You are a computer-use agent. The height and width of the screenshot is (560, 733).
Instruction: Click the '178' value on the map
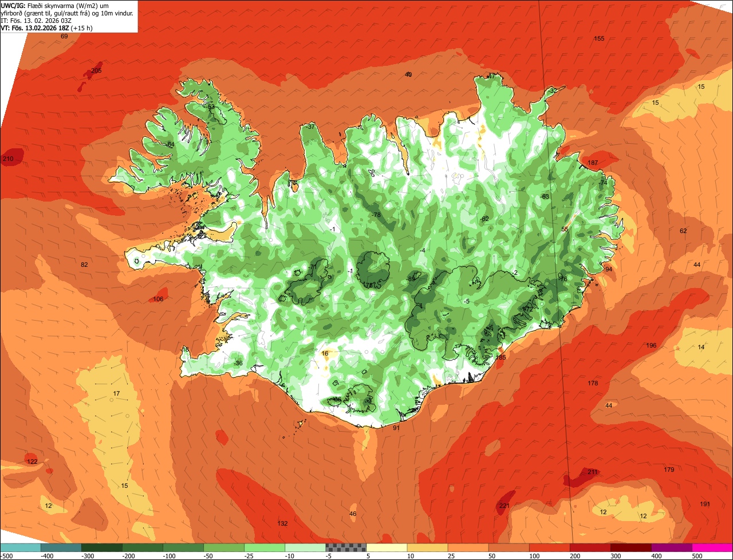593,383
